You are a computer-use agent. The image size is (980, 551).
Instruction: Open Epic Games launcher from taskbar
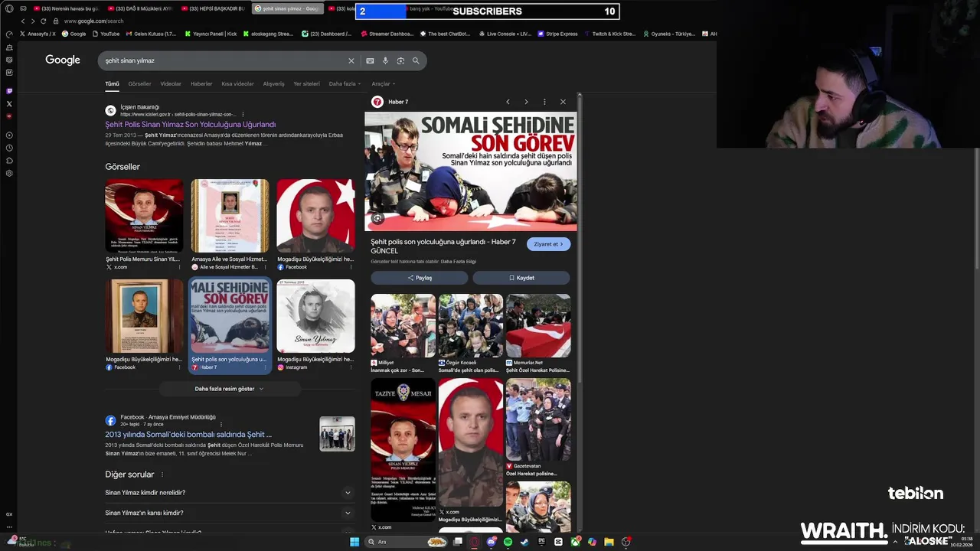click(541, 542)
